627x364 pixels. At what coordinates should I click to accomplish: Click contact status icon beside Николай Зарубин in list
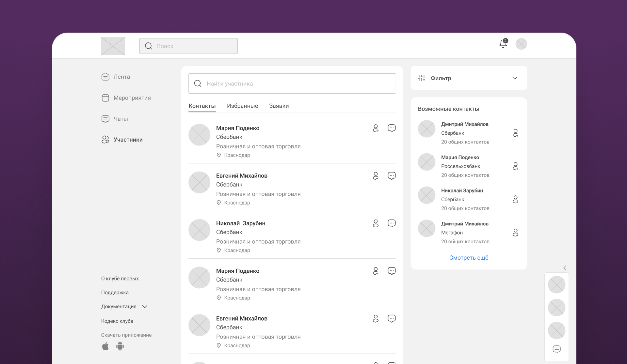point(376,223)
